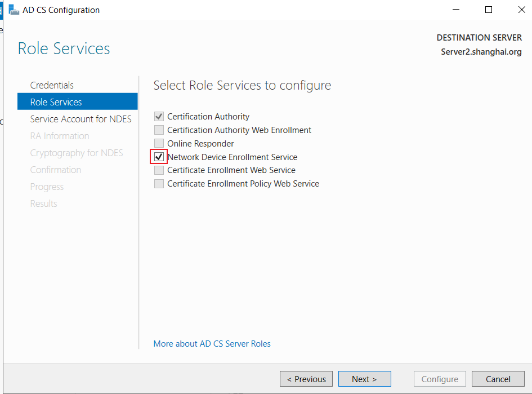Go back with the Previous button
The image size is (532, 394).
pos(306,379)
